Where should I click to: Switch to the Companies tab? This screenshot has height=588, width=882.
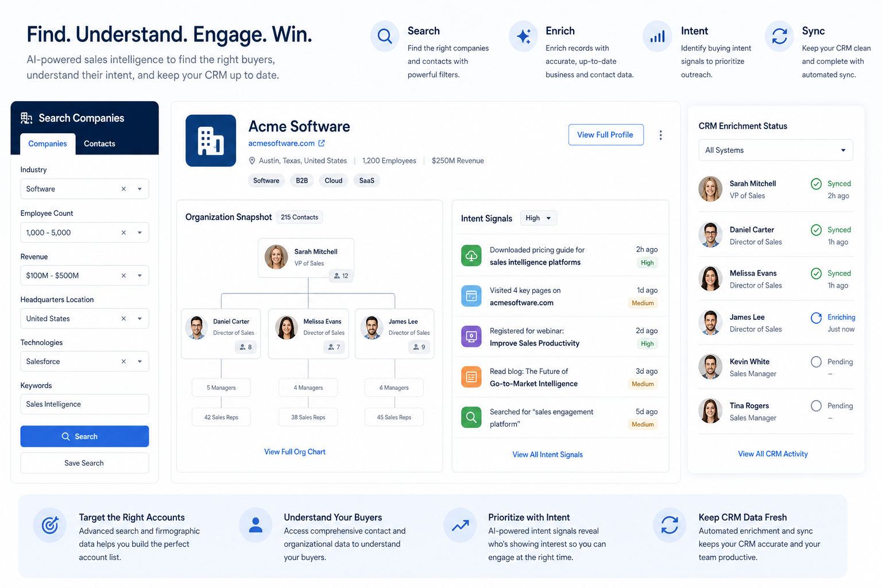48,144
